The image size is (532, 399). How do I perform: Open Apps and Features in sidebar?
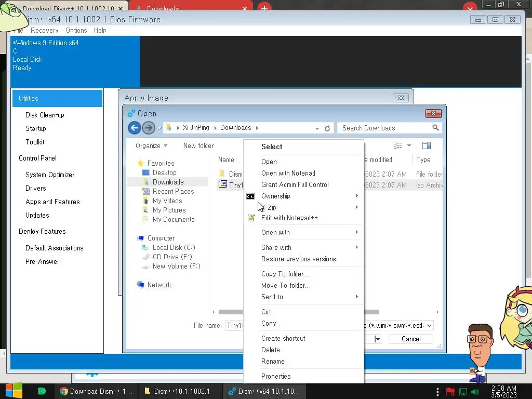click(x=52, y=202)
